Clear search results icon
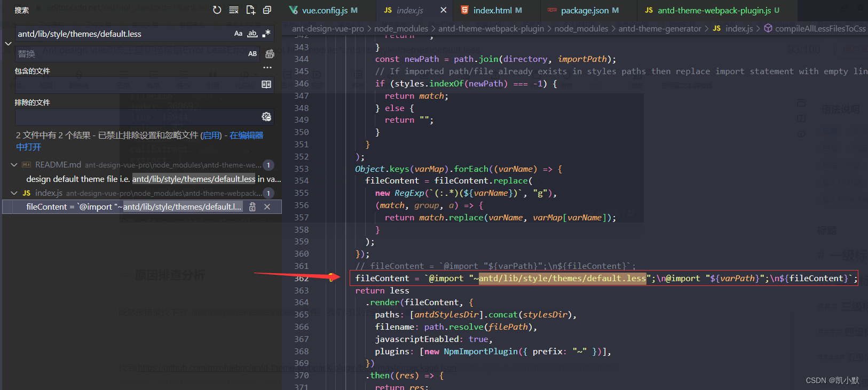 (x=234, y=10)
